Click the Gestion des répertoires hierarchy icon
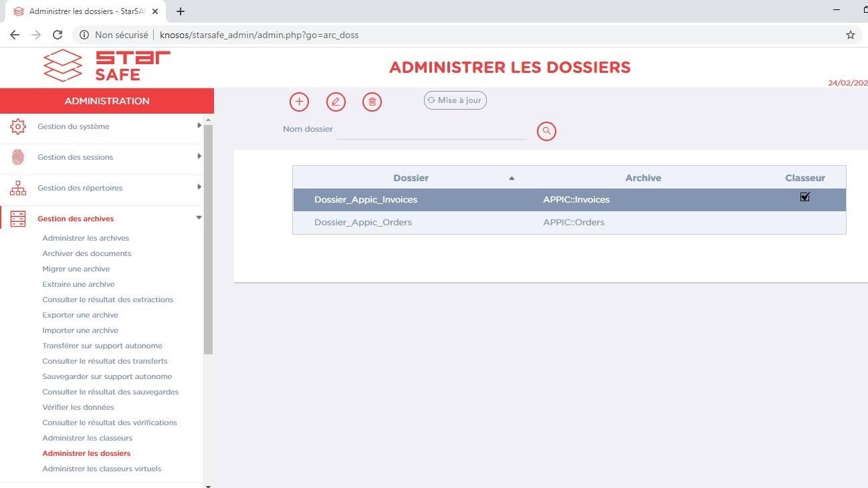Image resolution: width=868 pixels, height=488 pixels. coord(18,188)
